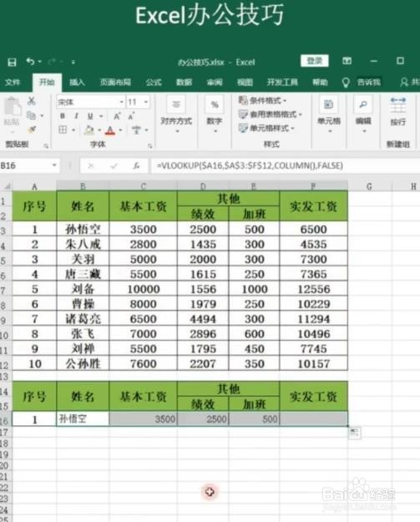Open 条件格式 conditional formatting menu
Viewport: 420px width, 522px height.
click(262, 100)
